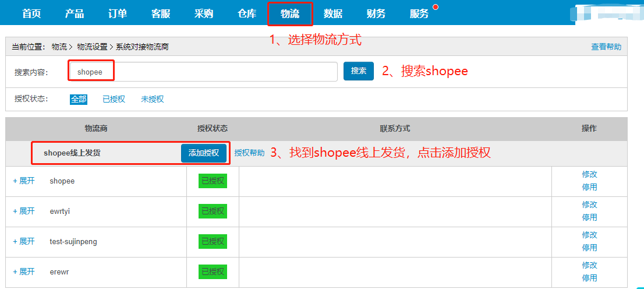Click 修改 in the test-sujinpeng row
The image size is (644, 289).
point(589,235)
